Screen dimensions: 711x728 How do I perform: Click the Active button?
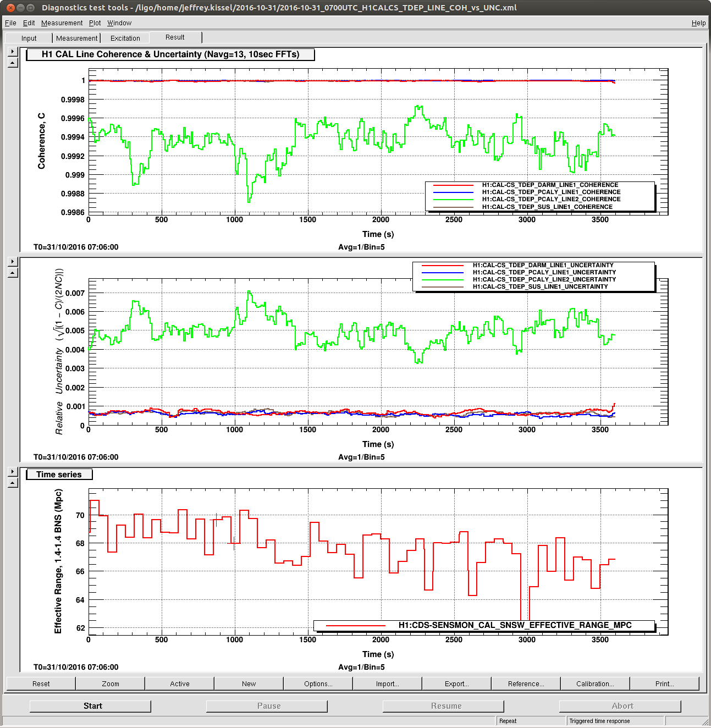point(180,683)
